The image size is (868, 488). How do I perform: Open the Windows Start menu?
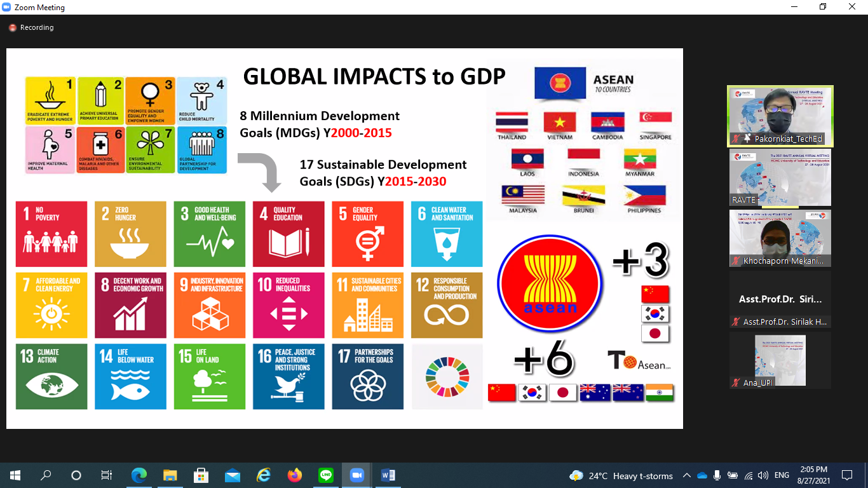(15, 475)
